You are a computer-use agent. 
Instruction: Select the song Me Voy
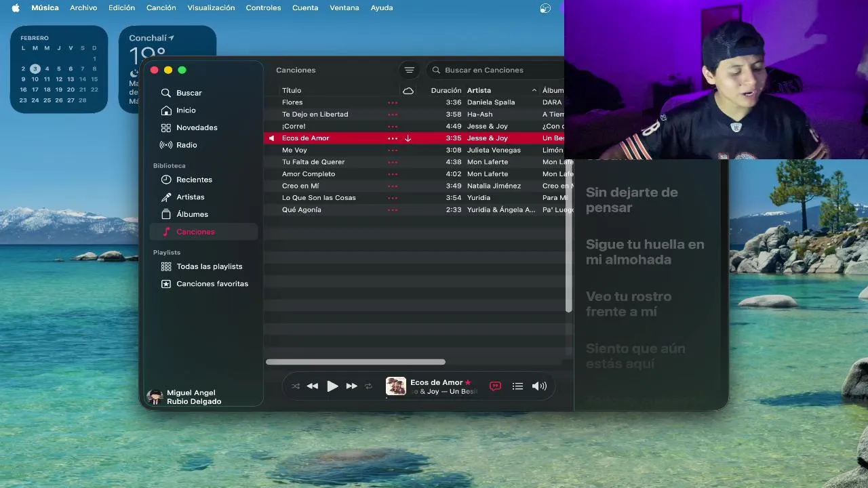tap(294, 150)
